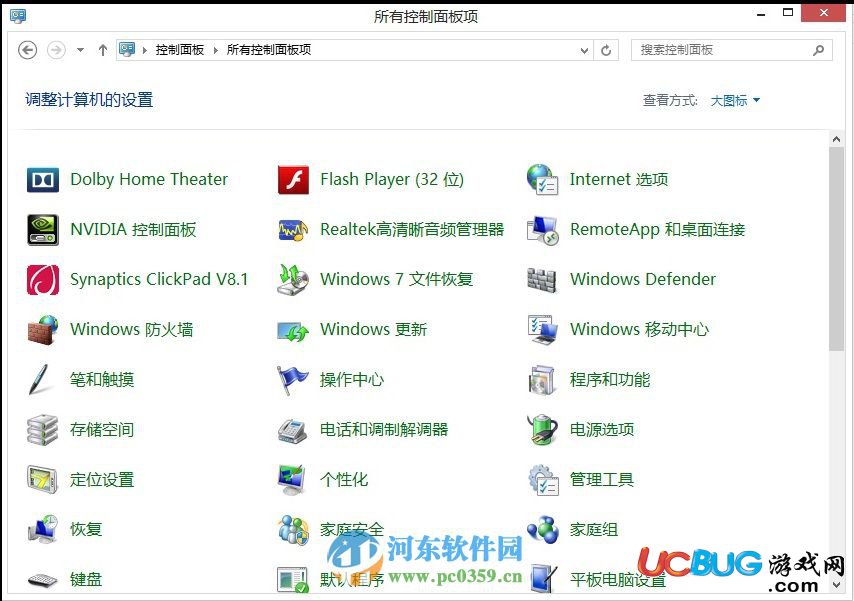The width and height of the screenshot is (854, 601).
Task: Click the Internet 选项 globe icon
Action: [x=542, y=179]
